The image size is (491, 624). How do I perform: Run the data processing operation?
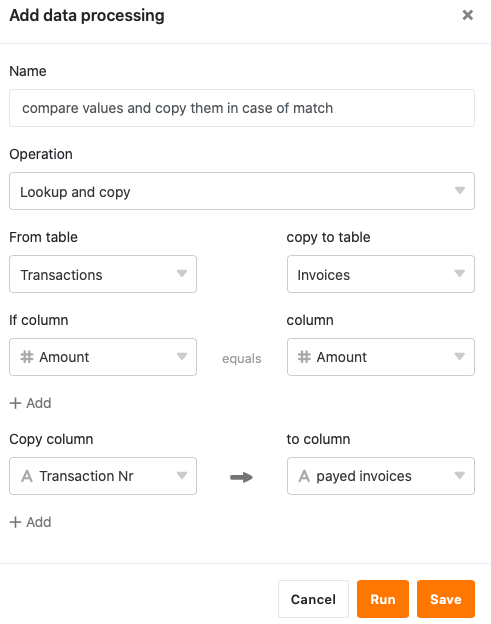pyautogui.click(x=383, y=599)
